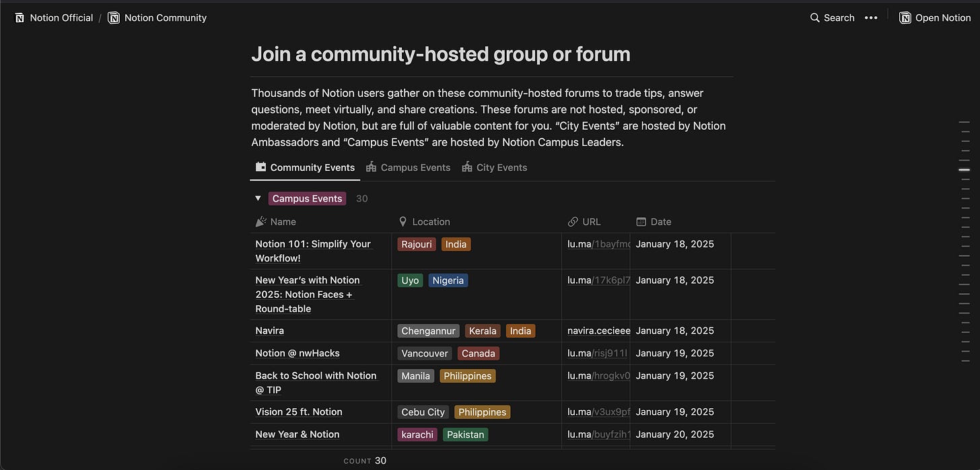Open the Navira event page
Viewport: 980px width, 470px height.
(x=270, y=331)
